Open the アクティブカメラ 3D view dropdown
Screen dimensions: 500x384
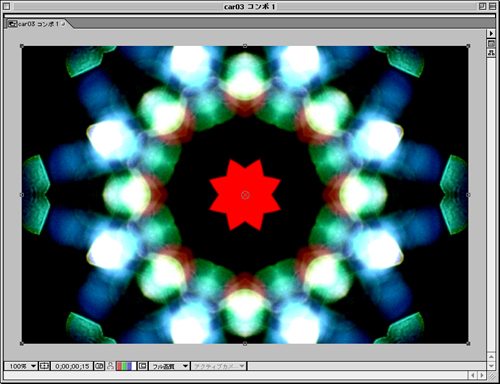point(219,366)
